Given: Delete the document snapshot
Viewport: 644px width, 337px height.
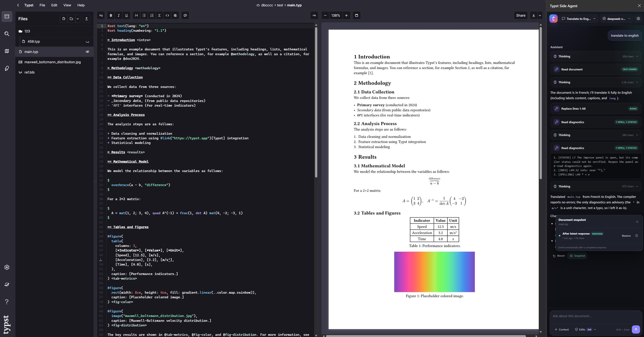Looking at the screenshot, I should point(637,236).
